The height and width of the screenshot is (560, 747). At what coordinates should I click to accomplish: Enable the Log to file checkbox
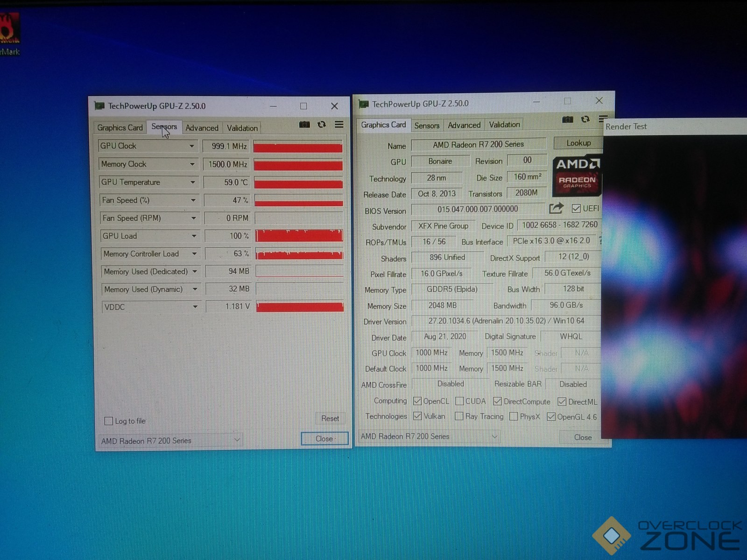coord(109,421)
